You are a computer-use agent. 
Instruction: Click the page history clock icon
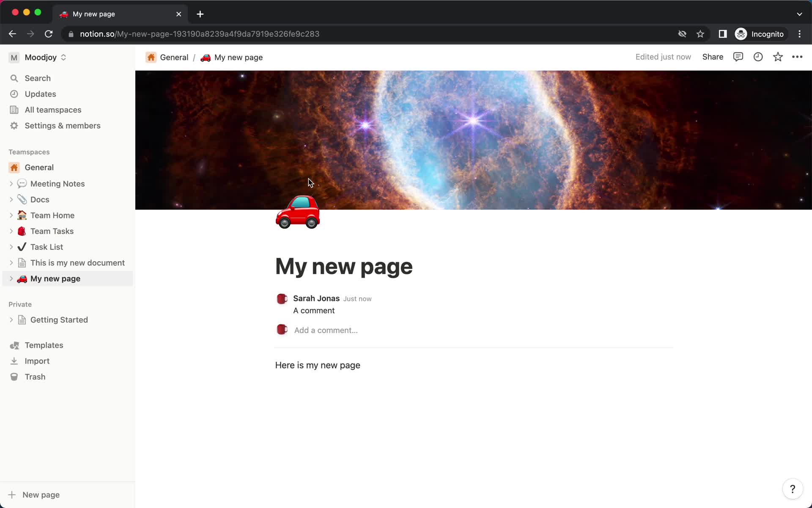(758, 57)
